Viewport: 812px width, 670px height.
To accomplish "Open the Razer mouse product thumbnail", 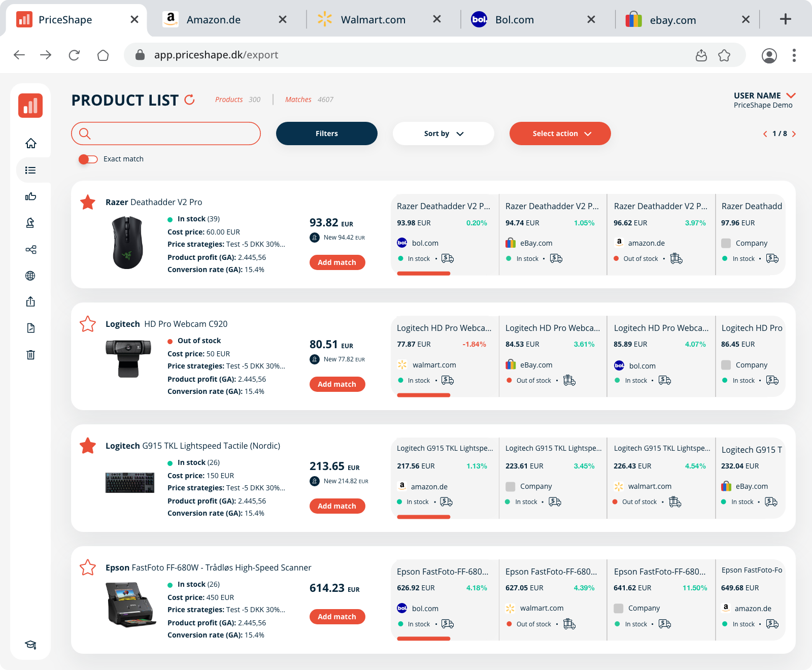I will [128, 243].
